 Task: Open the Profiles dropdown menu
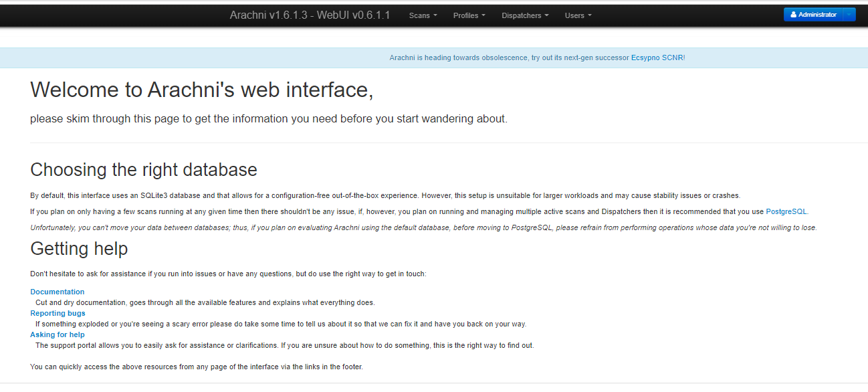(x=469, y=15)
